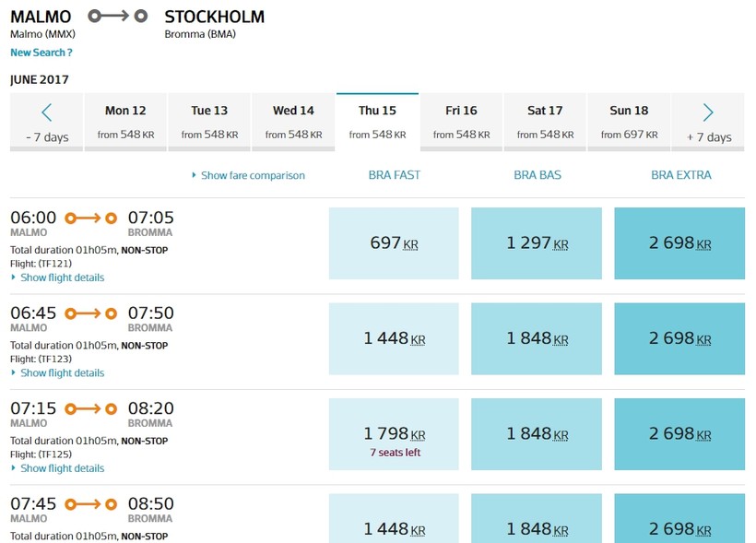The height and width of the screenshot is (543, 756).
Task: Click the BRA EXTRA column header
Action: pos(681,175)
